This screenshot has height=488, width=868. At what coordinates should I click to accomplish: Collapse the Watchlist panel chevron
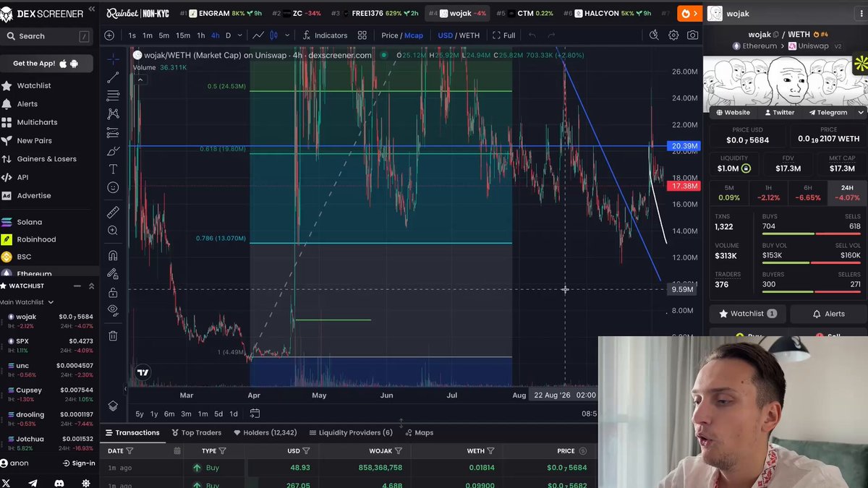click(x=91, y=286)
